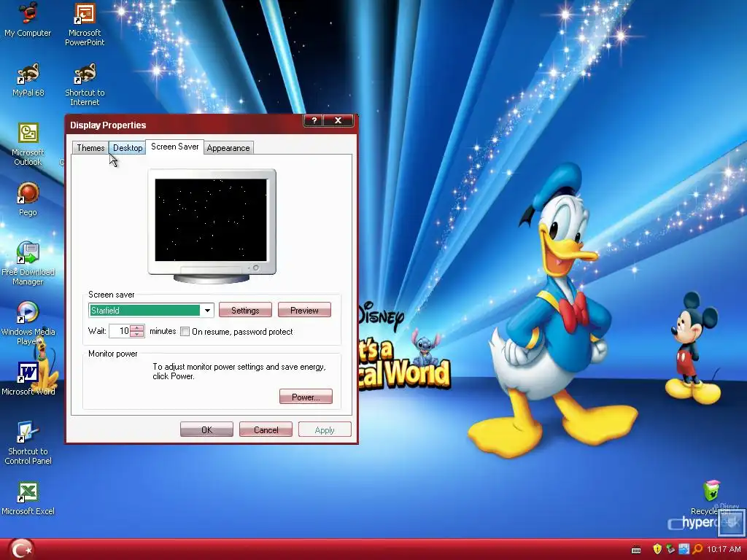Click Cancel in Display Properties
The width and height of the screenshot is (747, 560).
click(x=266, y=429)
